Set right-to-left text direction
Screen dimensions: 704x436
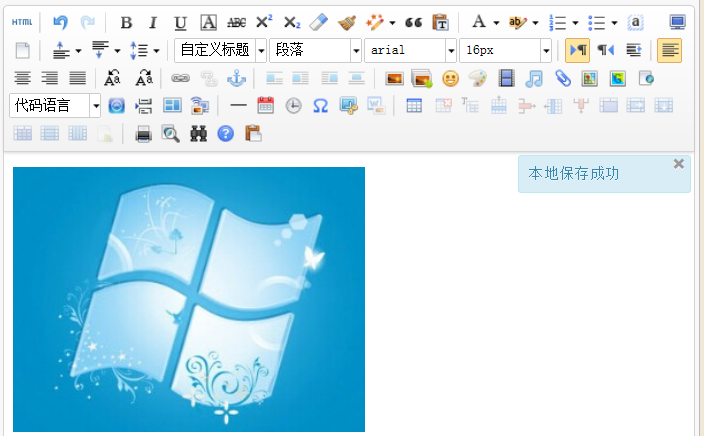(605, 50)
